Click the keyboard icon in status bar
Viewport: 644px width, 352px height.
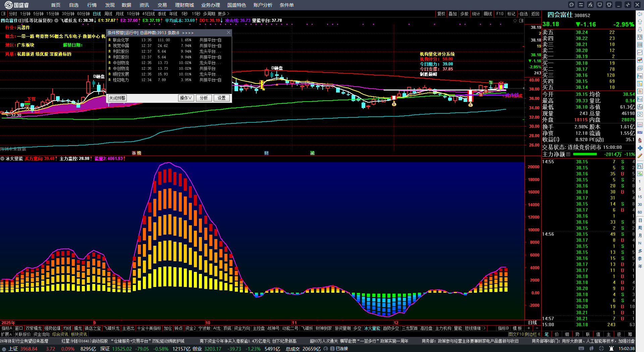[581, 349]
